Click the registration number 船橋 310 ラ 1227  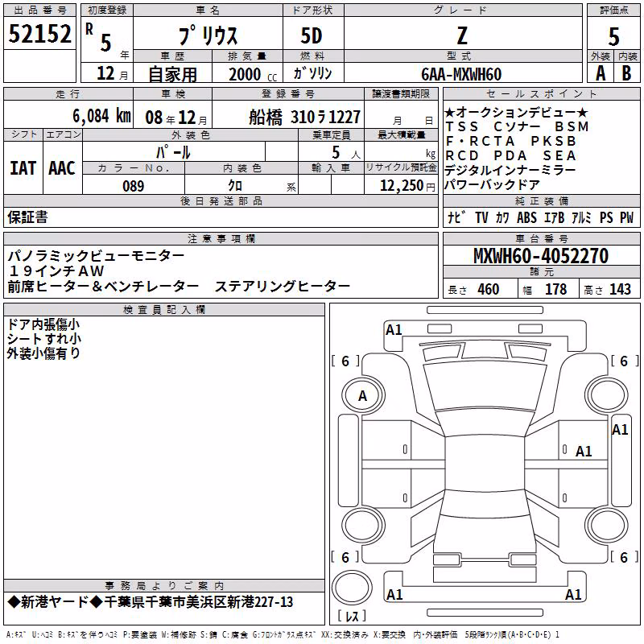304,117
